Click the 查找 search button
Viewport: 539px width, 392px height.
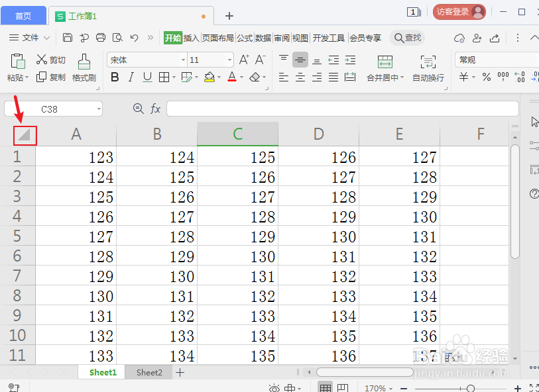point(407,38)
